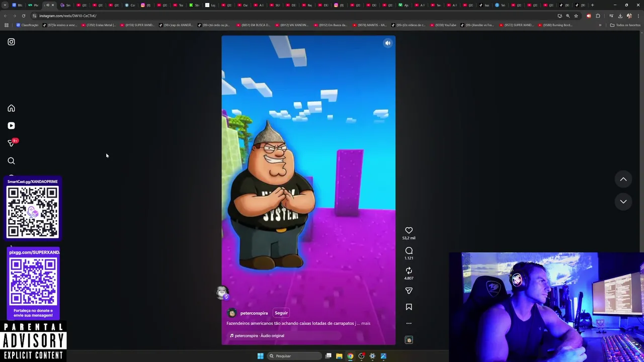Go to the next reel with the down chevron
The height and width of the screenshot is (362, 644).
623,202
